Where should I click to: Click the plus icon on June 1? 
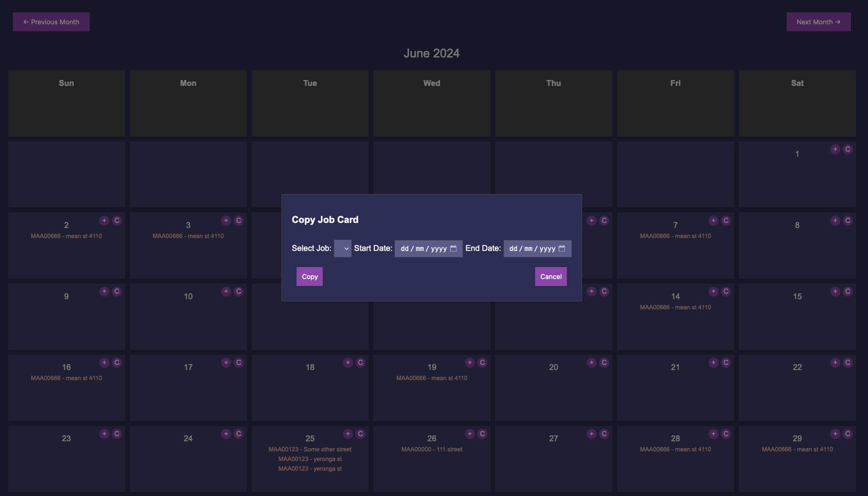(x=835, y=149)
